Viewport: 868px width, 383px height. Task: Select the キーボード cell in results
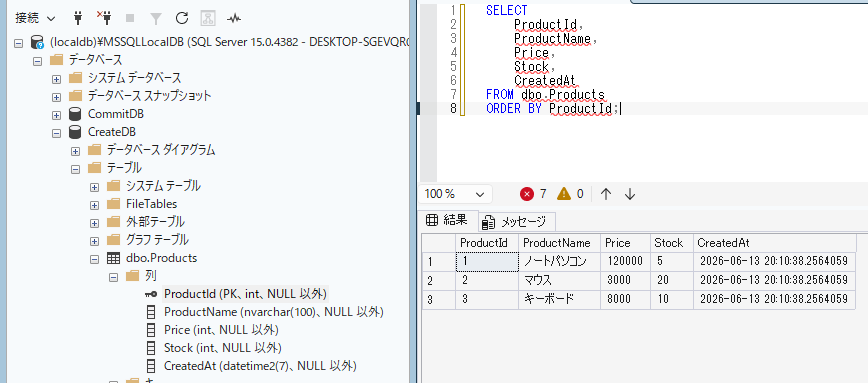(x=560, y=299)
